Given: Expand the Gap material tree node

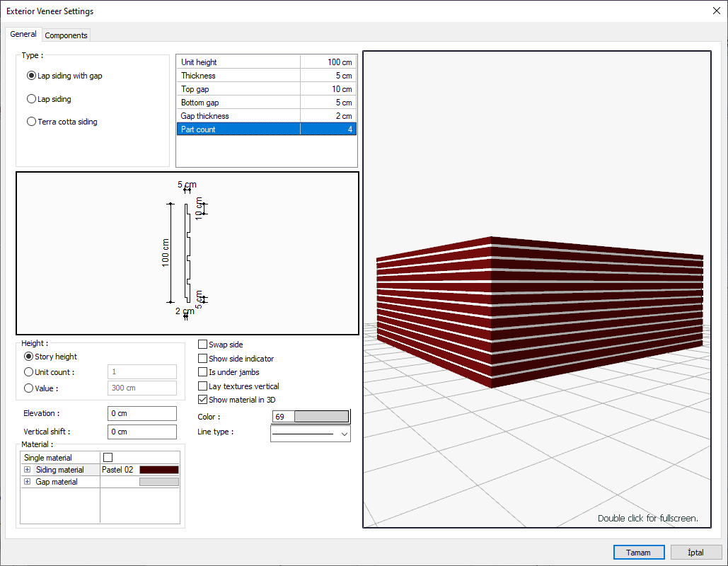Looking at the screenshot, I should [28, 482].
